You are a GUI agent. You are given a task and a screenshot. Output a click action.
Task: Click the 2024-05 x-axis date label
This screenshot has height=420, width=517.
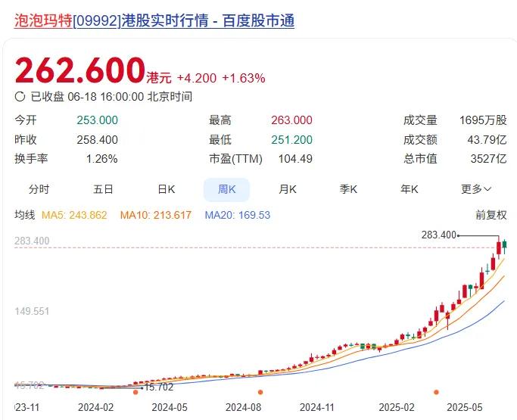point(170,407)
